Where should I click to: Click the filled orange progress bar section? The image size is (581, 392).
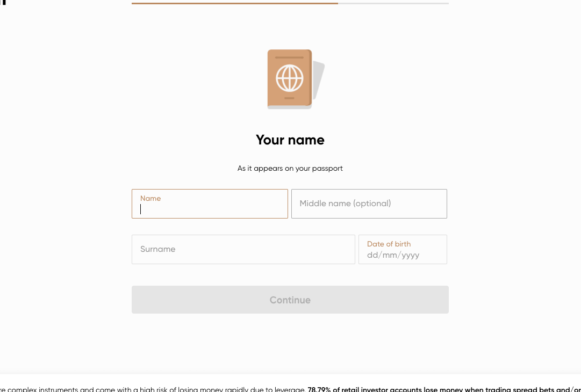point(234,3)
